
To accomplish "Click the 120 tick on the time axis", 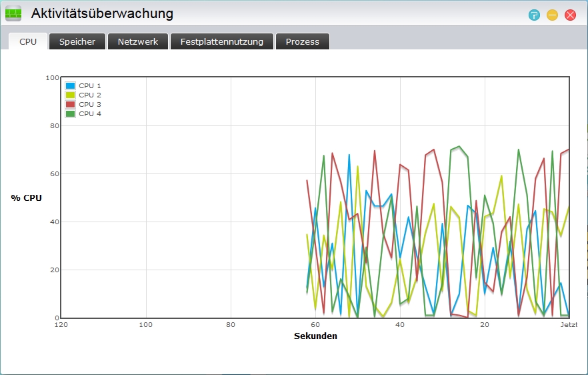I will [61, 325].
